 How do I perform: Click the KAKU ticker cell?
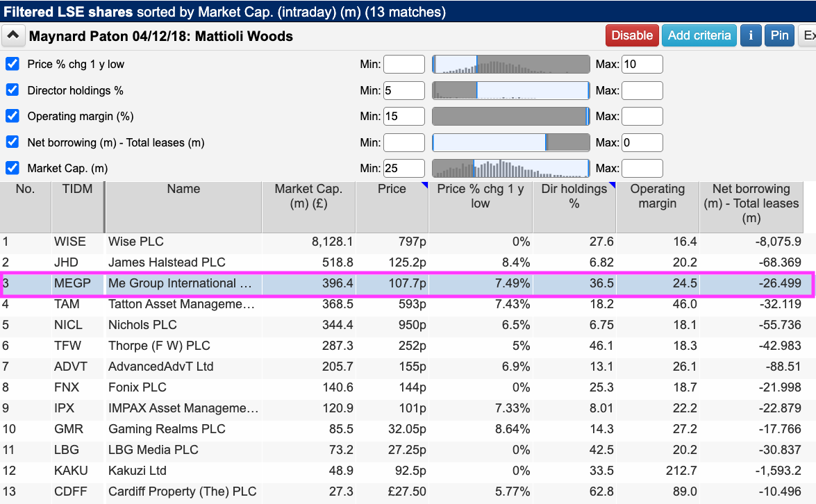tap(71, 471)
